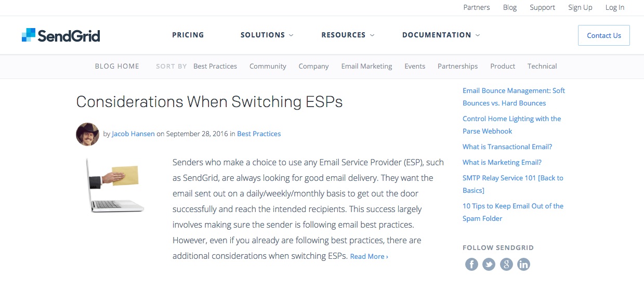Filter blog by Email Marketing category

coord(366,67)
